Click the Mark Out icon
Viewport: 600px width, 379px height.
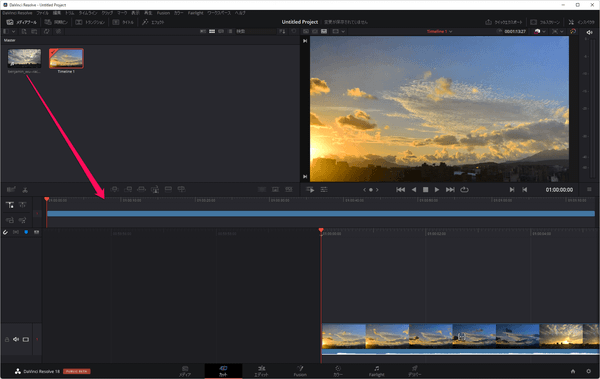pos(525,190)
